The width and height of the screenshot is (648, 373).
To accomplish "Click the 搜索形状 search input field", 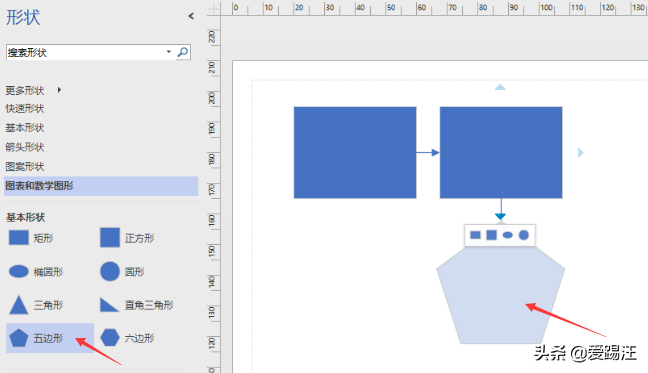I will tap(86, 52).
